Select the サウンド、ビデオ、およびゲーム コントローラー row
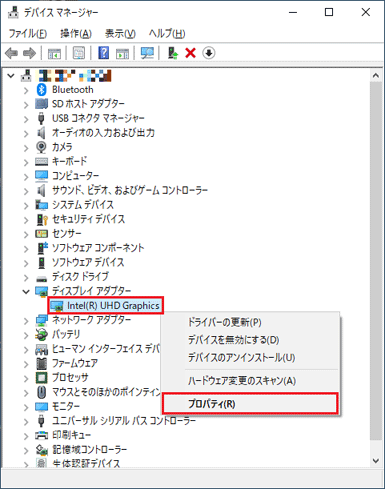This screenshot has width=385, height=489. pos(130,190)
